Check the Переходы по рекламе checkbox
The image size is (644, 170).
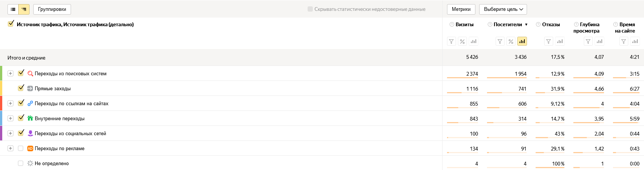click(21, 148)
